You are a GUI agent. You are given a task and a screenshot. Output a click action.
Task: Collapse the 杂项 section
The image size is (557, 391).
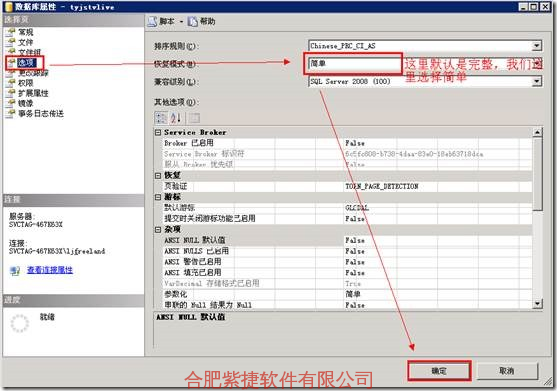coord(158,230)
